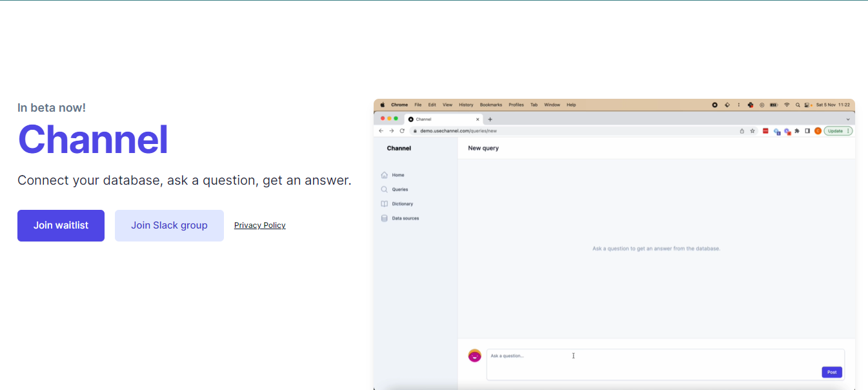Open the Bookmarks menu in the menu bar
The image size is (868, 390).
[491, 105]
